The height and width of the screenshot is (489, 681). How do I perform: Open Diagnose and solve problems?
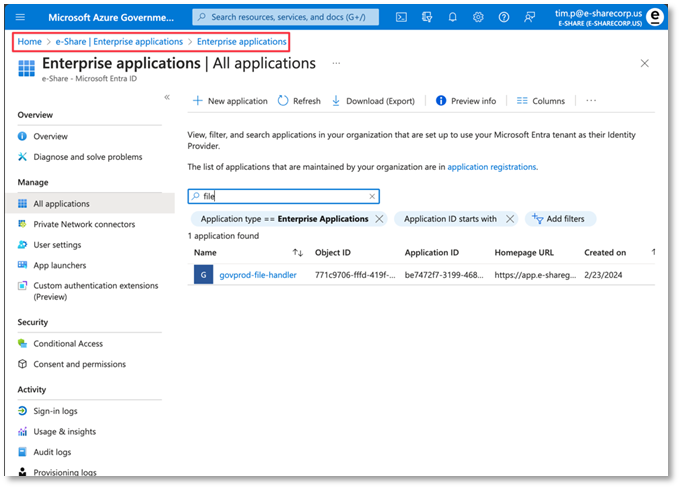[x=80, y=157]
